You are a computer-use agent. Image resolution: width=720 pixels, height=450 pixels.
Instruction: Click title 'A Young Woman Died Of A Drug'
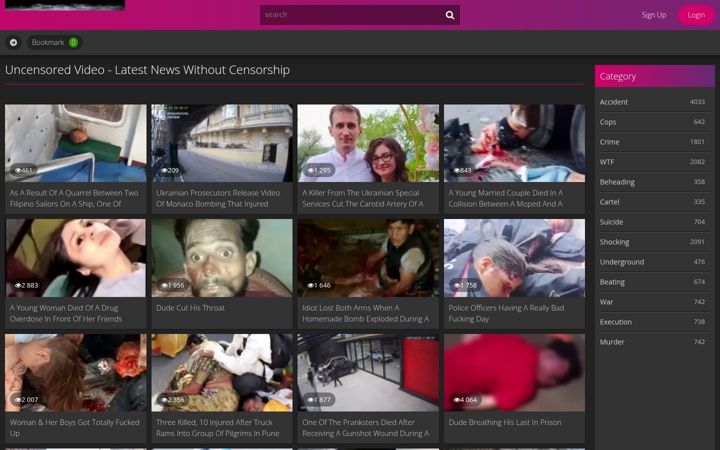click(64, 308)
